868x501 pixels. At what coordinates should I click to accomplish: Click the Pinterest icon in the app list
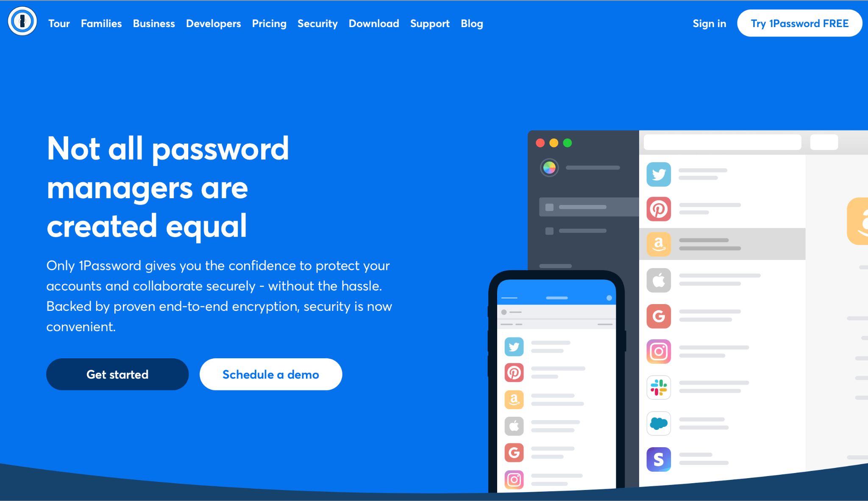[x=659, y=208]
